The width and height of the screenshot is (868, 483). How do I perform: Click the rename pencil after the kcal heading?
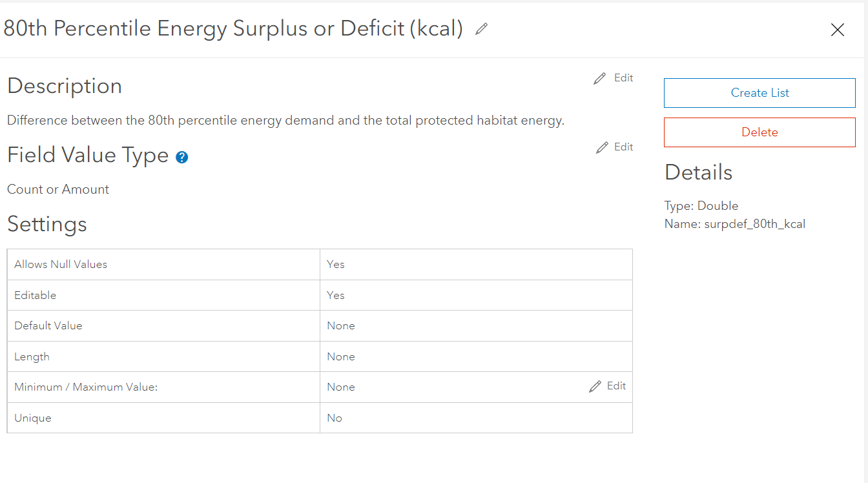coord(480,29)
